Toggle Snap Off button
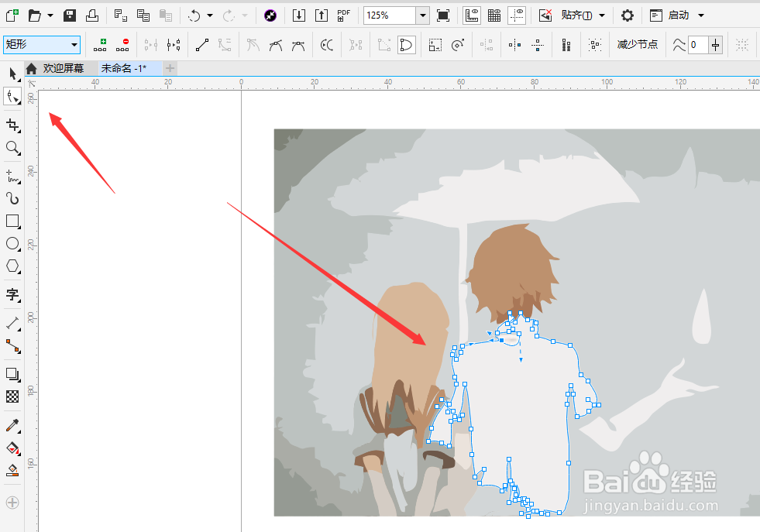 pos(545,15)
